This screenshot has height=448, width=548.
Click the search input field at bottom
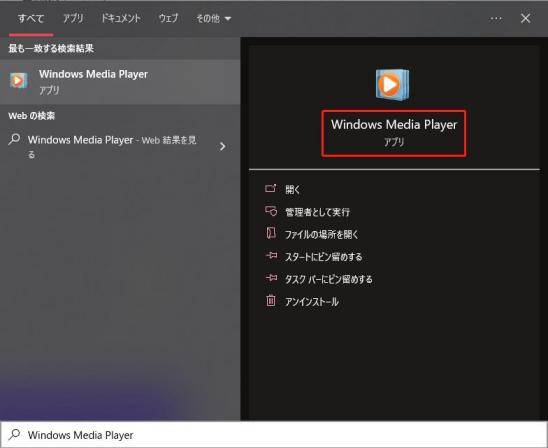click(x=274, y=434)
